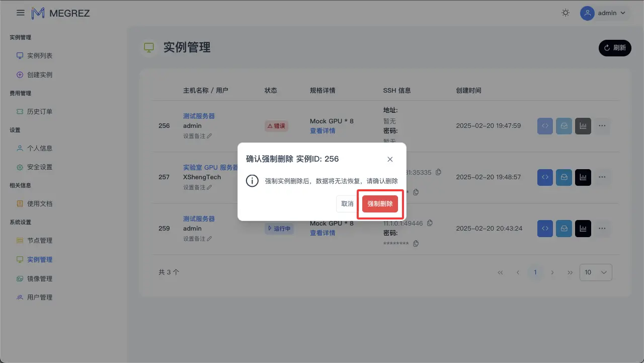Open the code terminal icon for instance 259
The width and height of the screenshot is (644, 363).
pyautogui.click(x=545, y=229)
